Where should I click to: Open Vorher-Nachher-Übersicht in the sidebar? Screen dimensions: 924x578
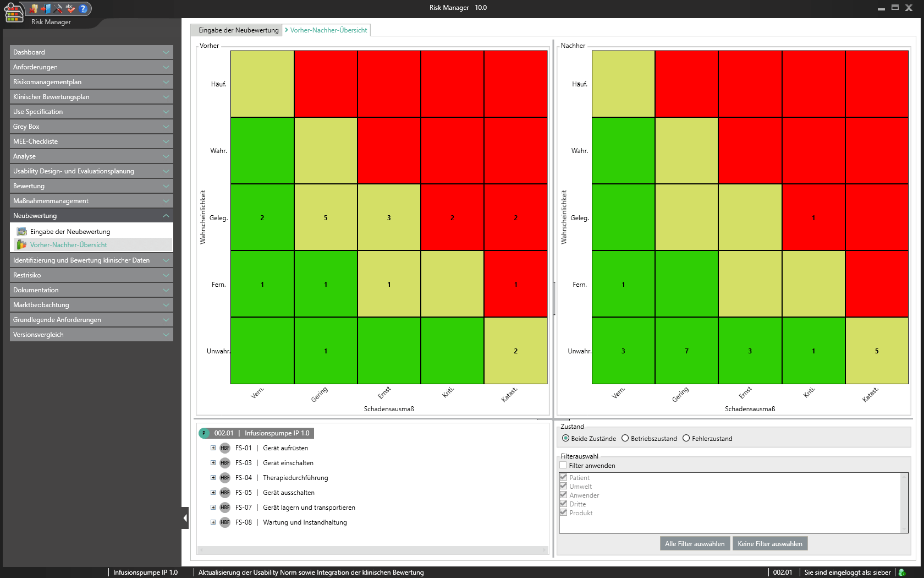(69, 245)
